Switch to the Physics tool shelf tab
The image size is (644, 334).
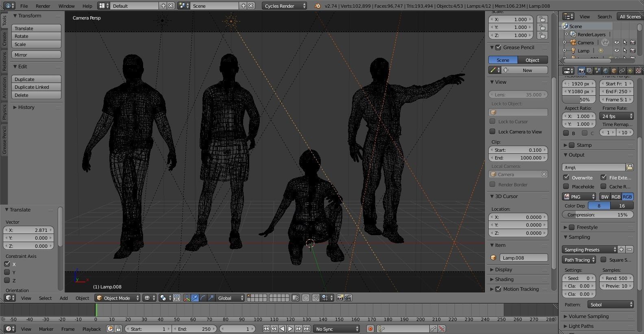pyautogui.click(x=4, y=112)
